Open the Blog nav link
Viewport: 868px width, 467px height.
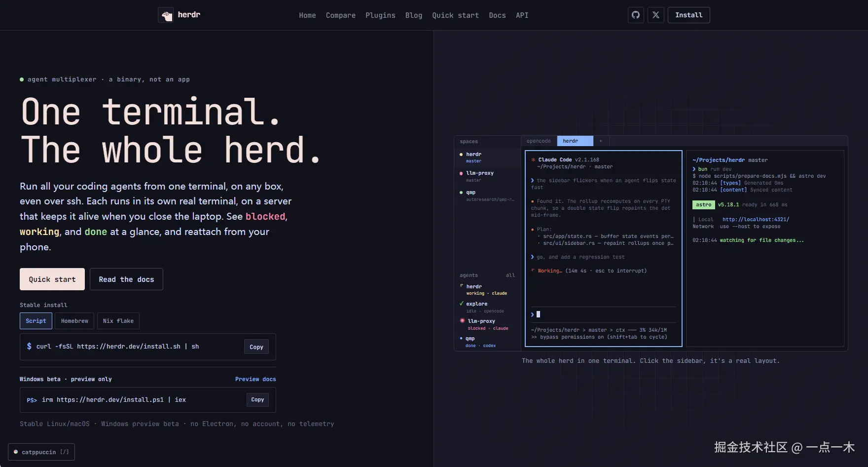click(414, 15)
